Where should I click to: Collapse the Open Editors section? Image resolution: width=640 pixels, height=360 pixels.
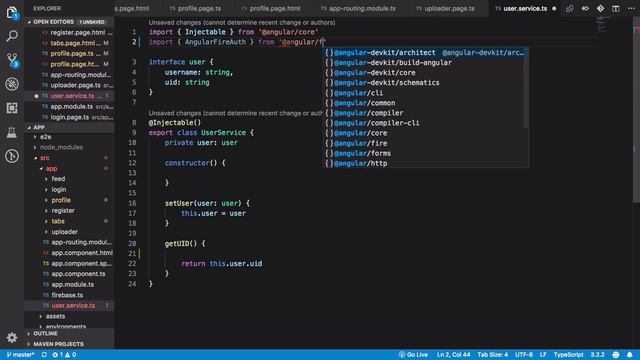point(69,22)
